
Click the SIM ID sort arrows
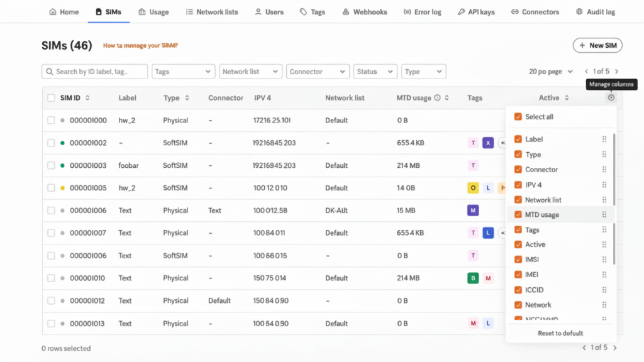[x=87, y=98]
